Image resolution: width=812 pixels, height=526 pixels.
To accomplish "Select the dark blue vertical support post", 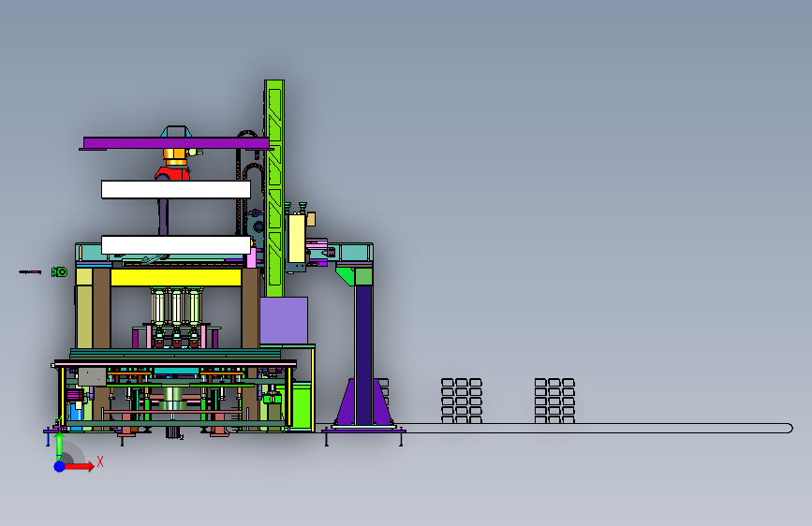I will [364, 355].
